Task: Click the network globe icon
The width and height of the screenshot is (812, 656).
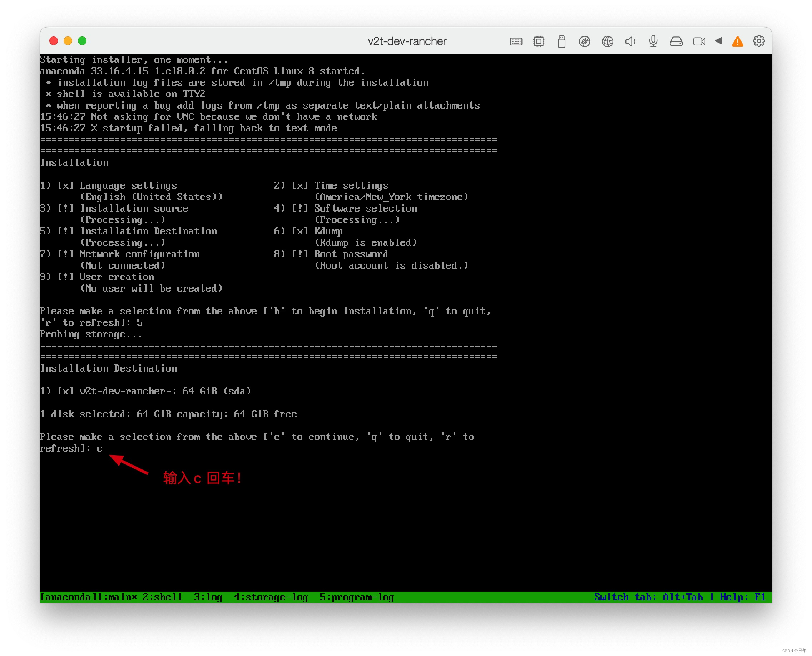Action: pos(607,41)
